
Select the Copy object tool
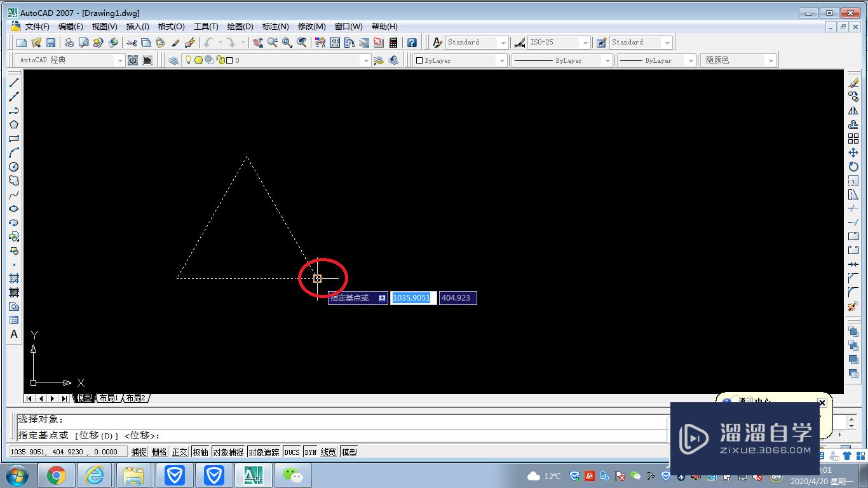[853, 97]
